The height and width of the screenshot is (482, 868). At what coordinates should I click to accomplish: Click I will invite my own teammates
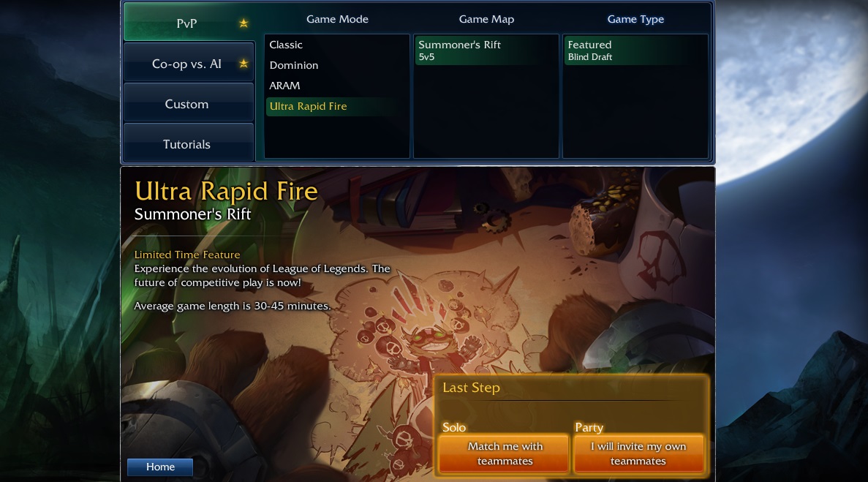click(x=638, y=453)
